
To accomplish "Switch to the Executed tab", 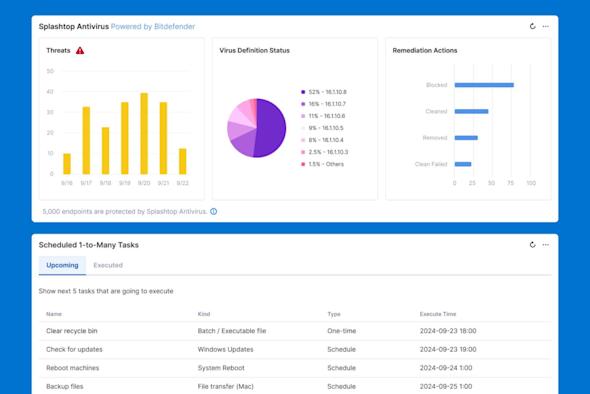I will [x=108, y=265].
